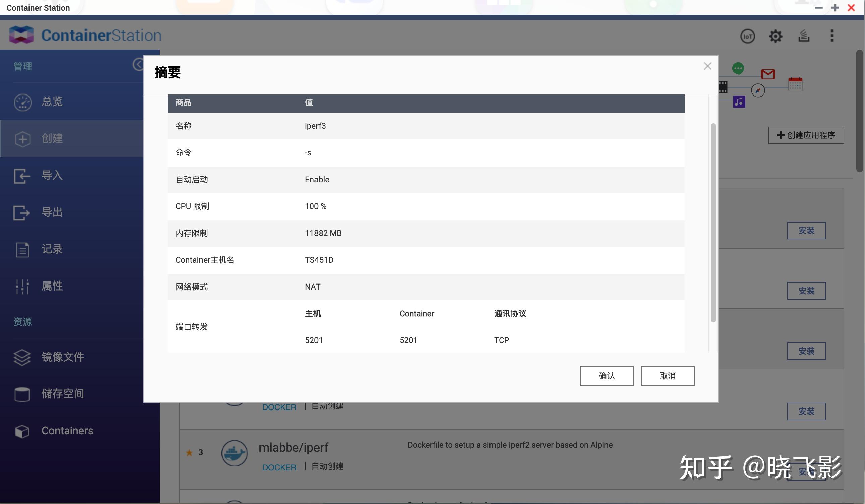Click the dialog's vertical scrollbar

point(713,223)
